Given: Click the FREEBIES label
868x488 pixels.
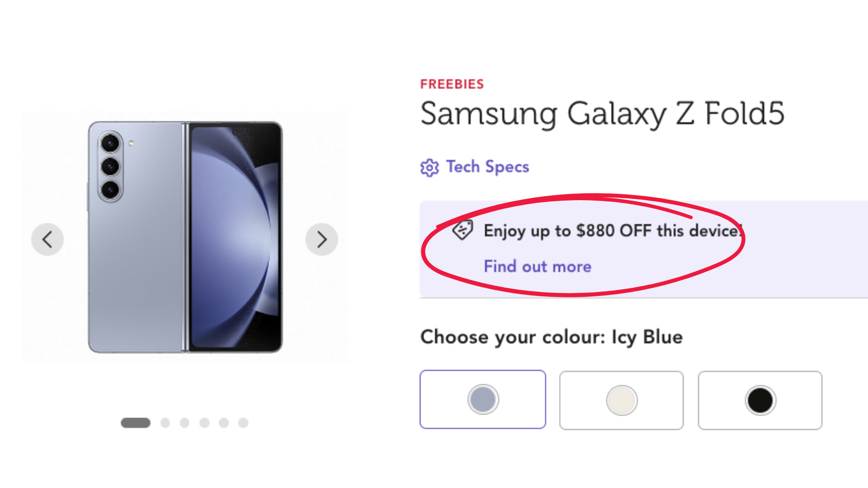Looking at the screenshot, I should (452, 84).
